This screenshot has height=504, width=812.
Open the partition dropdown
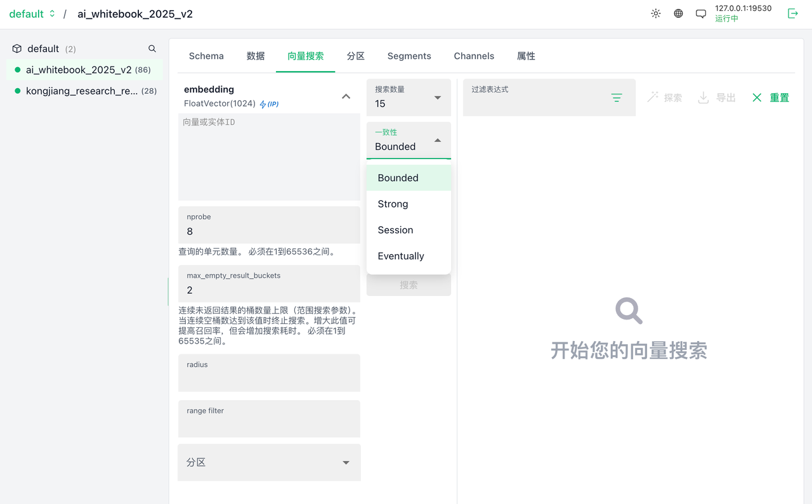269,462
